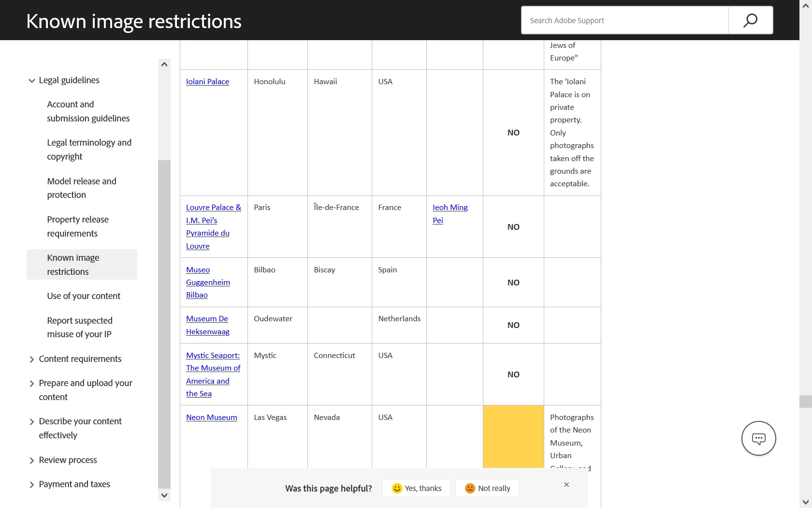This screenshot has height=508, width=812.
Task: Open the Museo Guggenheim Bilbao link
Action: (x=208, y=283)
